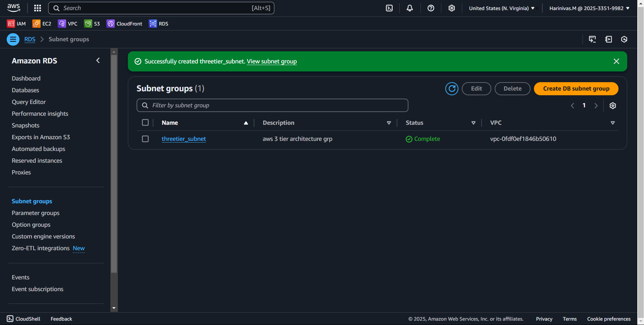This screenshot has width=644, height=325.
Task: Go to previous table page
Action: click(573, 106)
